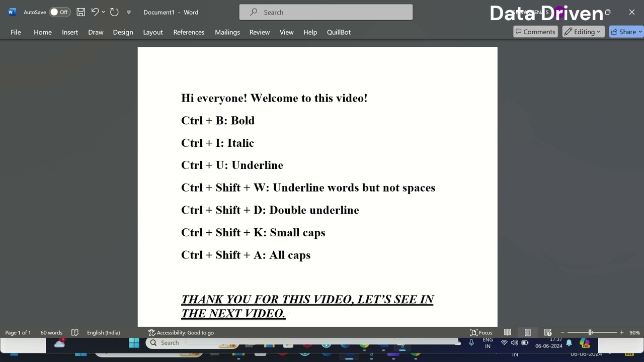Open Customize Quick Access Toolbar dropdown
The image size is (644, 362).
[129, 12]
